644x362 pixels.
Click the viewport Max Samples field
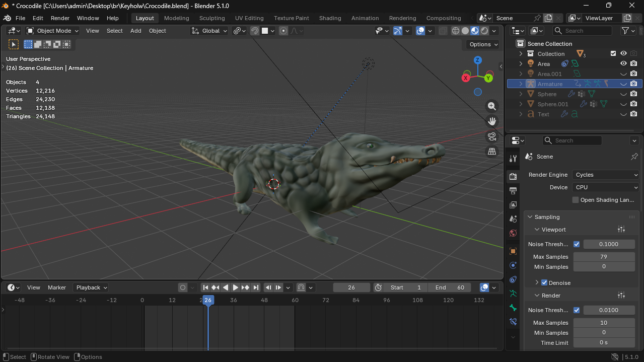tap(604, 257)
